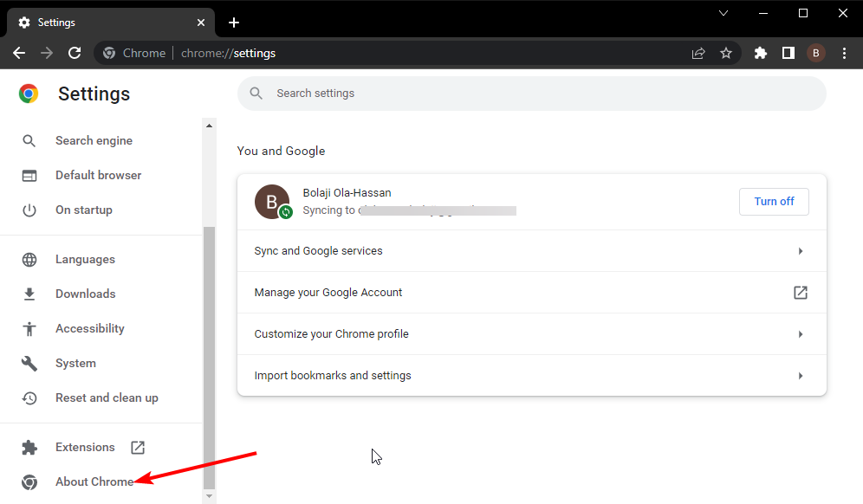Click Chrome site info icon in address bar
The width and height of the screenshot is (863, 504).
(109, 54)
